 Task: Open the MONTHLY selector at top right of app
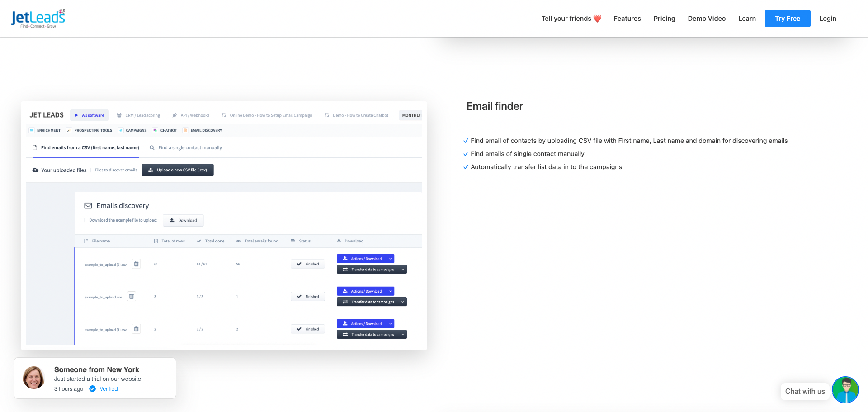tap(410, 115)
